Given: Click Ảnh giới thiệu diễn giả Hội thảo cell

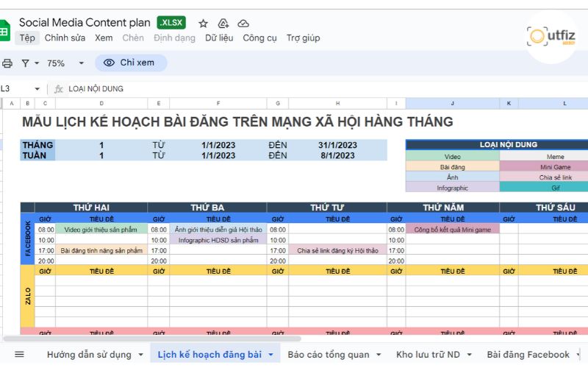Looking at the screenshot, I should point(218,230).
